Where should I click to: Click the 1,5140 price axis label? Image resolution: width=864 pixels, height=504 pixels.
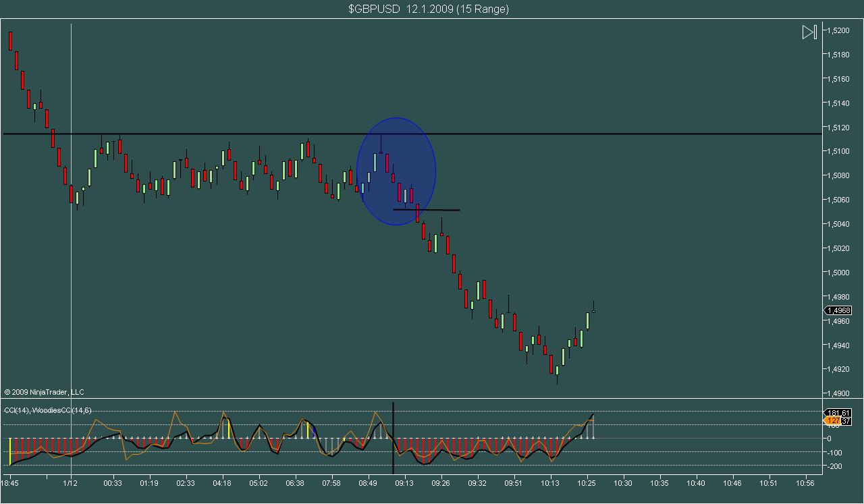point(840,103)
